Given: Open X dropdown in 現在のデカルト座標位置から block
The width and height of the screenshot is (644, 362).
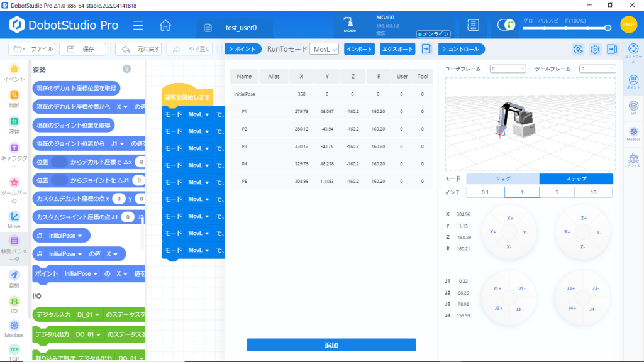Looking at the screenshot, I should [x=121, y=107].
